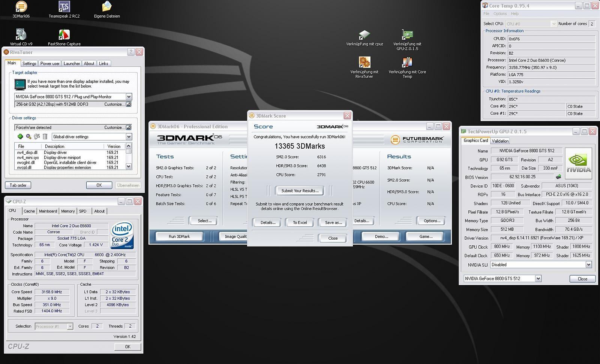Select the nvoglnt.dll driver file row
This screenshot has width=600, height=364.
tap(70, 163)
